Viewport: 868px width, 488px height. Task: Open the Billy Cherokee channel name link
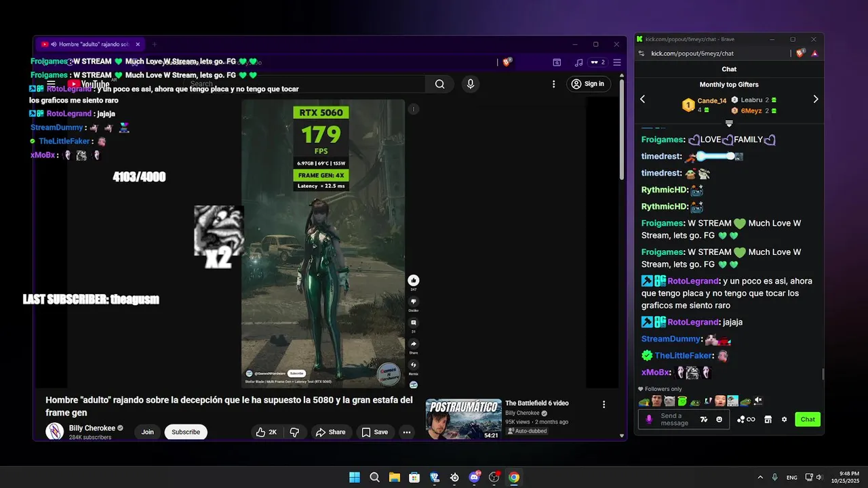click(x=92, y=428)
